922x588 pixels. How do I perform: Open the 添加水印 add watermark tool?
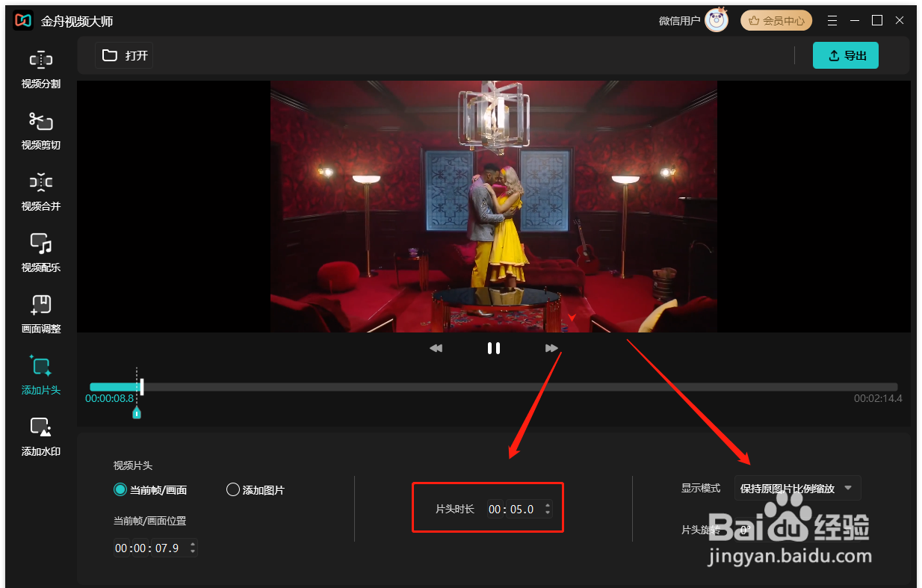[41, 438]
